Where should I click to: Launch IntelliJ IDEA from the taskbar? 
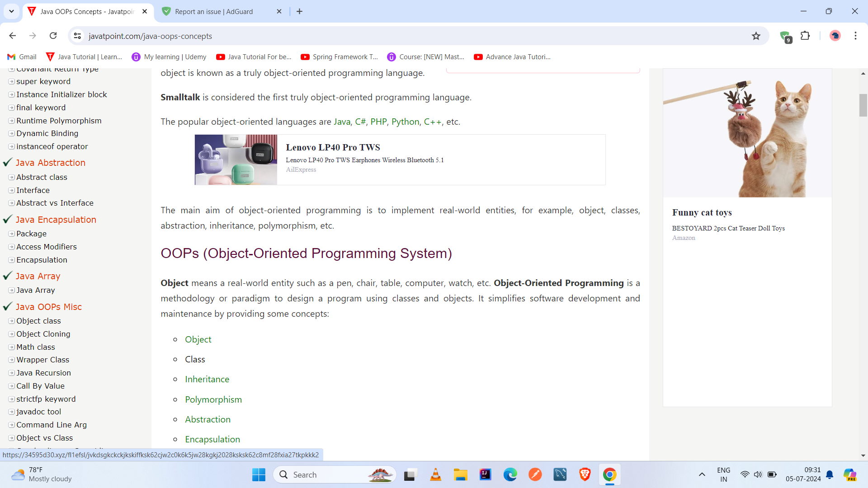[485, 475]
